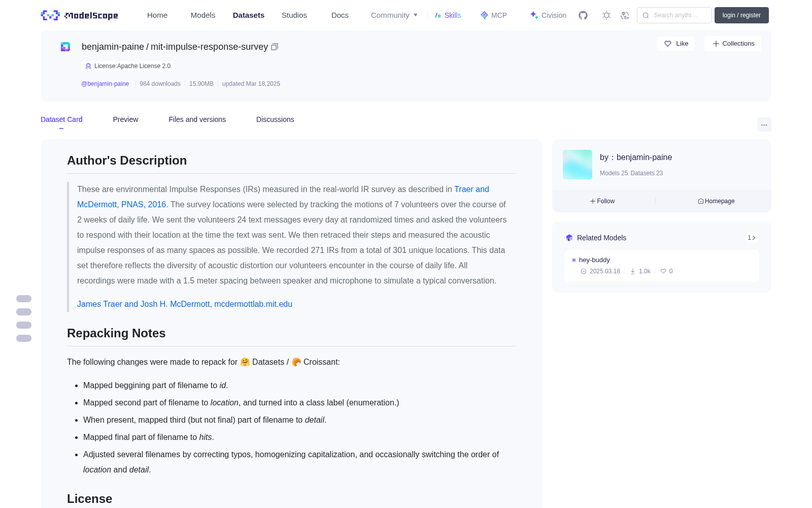Image resolution: width=812 pixels, height=508 pixels.
Task: Copy dataset name using copy icon
Action: point(275,47)
